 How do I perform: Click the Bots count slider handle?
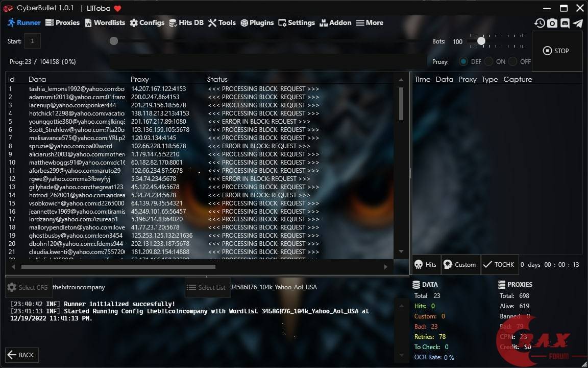pyautogui.click(x=481, y=41)
